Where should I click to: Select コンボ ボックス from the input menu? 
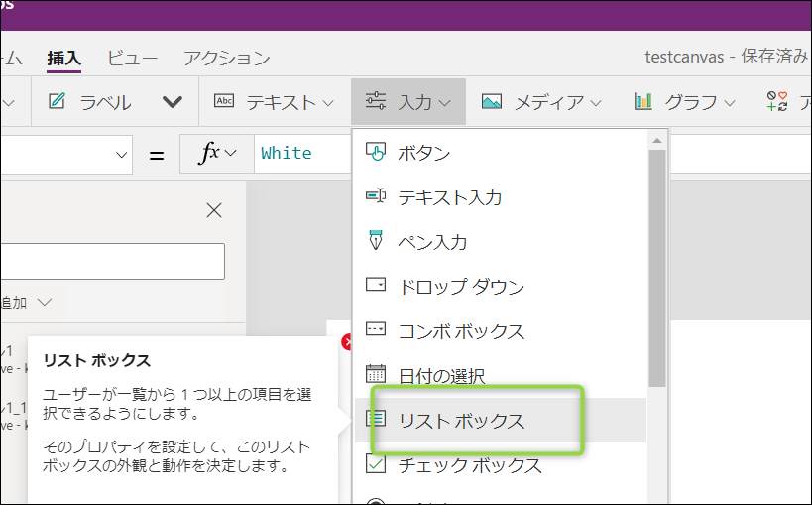501,330
